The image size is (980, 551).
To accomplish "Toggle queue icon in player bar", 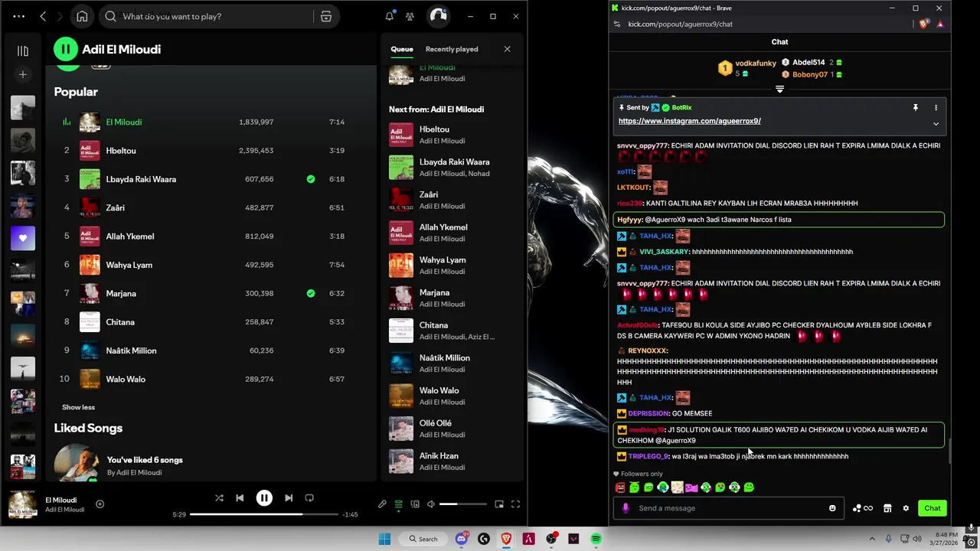I will (398, 504).
